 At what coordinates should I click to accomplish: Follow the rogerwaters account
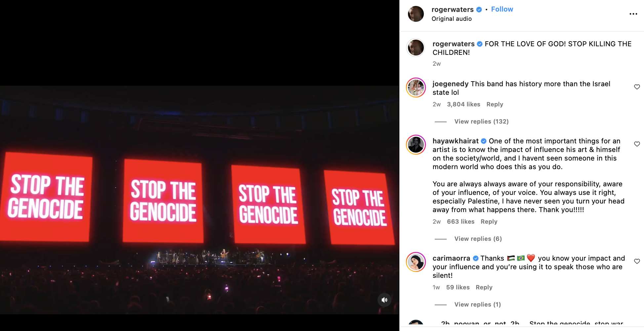coord(502,9)
